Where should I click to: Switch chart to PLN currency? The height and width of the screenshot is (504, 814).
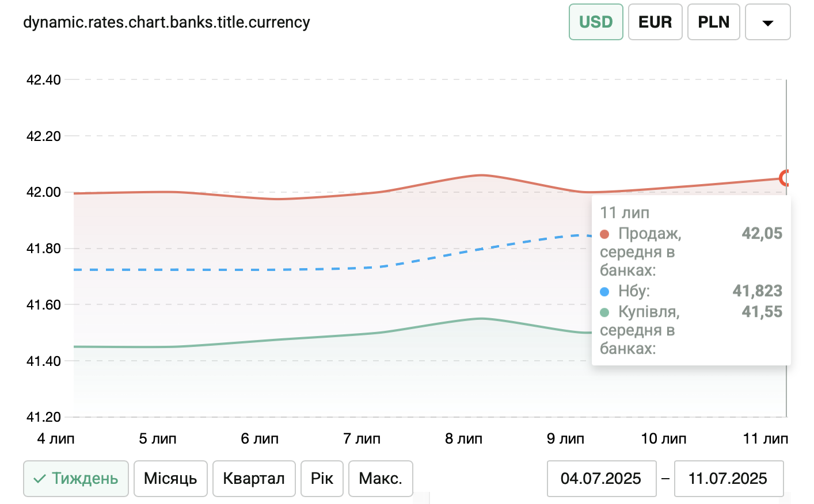(713, 22)
